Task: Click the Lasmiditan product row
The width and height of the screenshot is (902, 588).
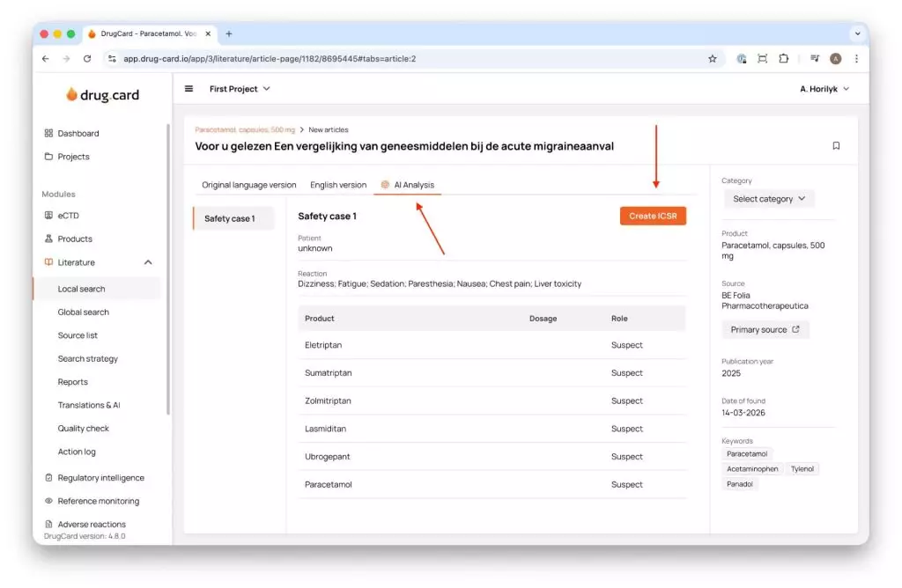Action: (492, 429)
